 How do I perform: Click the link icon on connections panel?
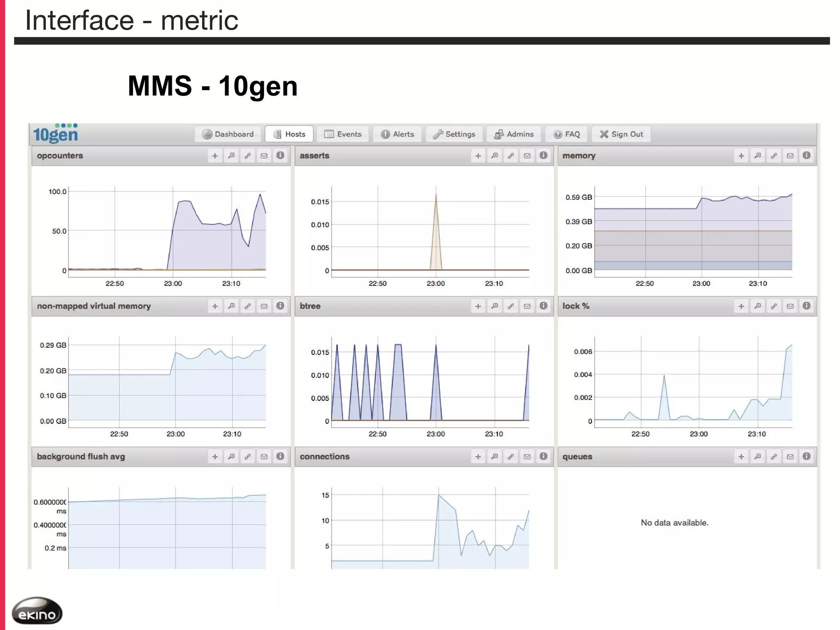click(511, 457)
